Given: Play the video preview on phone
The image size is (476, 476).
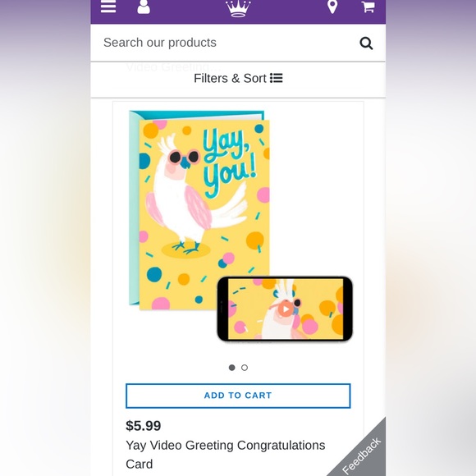Looking at the screenshot, I should coord(285,309).
